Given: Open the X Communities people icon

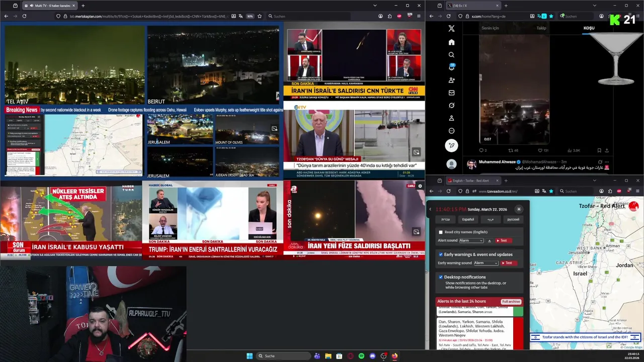Looking at the screenshot, I should coord(451,80).
